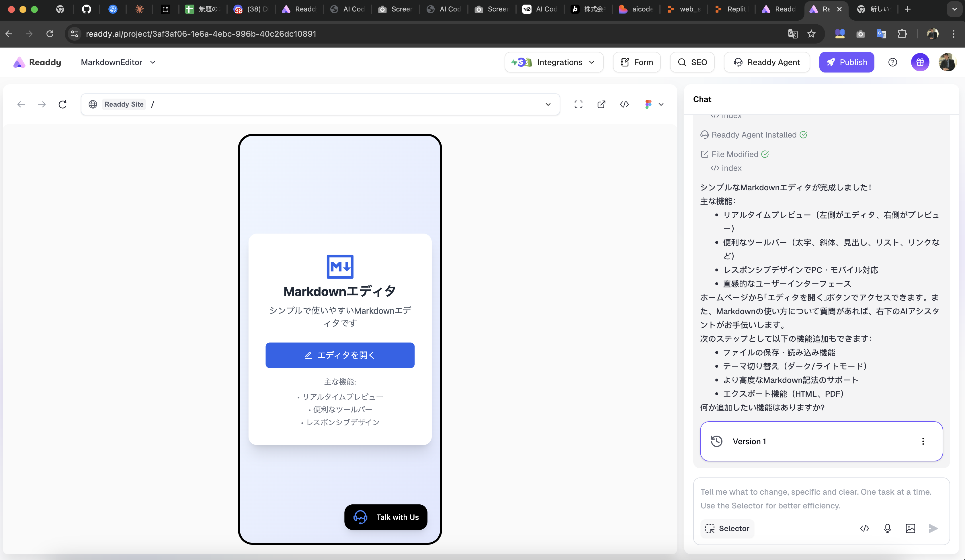The image size is (965, 560).
Task: Expand the Figma options chevron
Action: [x=661, y=104]
